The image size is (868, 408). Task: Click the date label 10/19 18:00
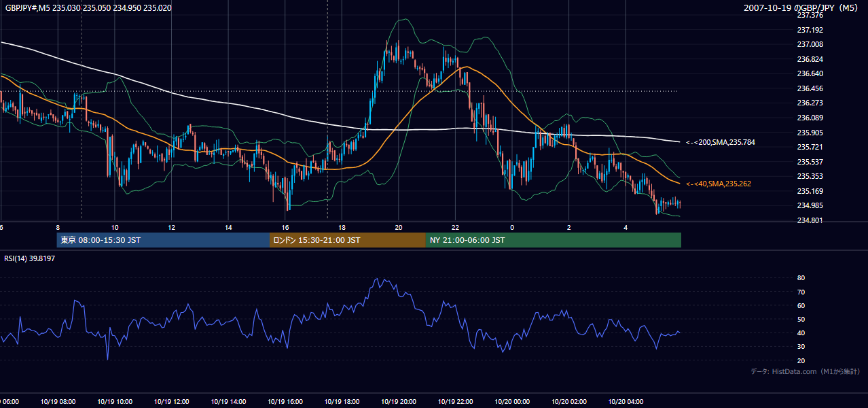pyautogui.click(x=342, y=402)
